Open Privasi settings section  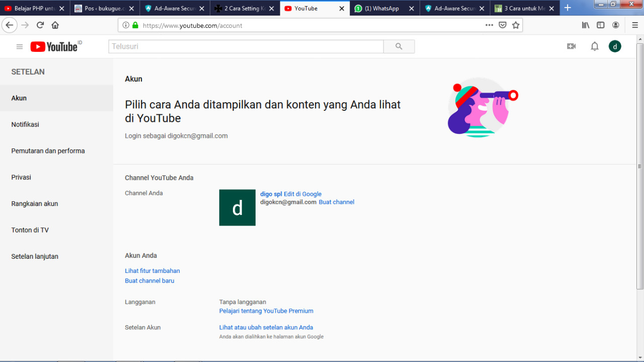[21, 177]
